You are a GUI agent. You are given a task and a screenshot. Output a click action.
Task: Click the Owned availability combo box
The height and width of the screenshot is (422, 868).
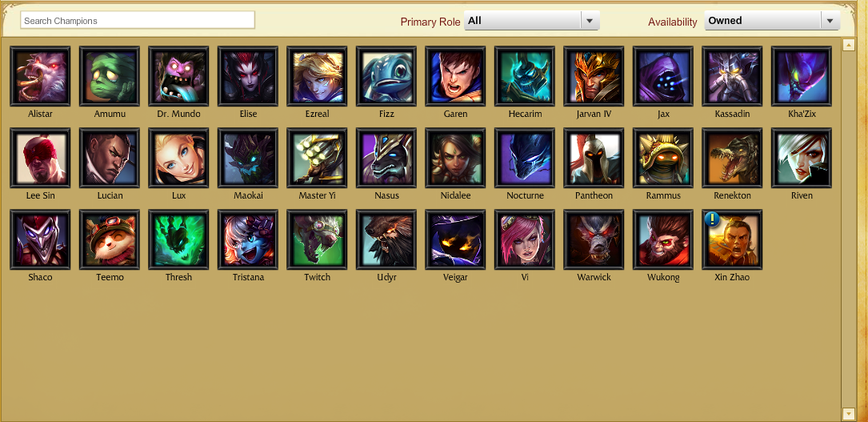click(x=772, y=21)
